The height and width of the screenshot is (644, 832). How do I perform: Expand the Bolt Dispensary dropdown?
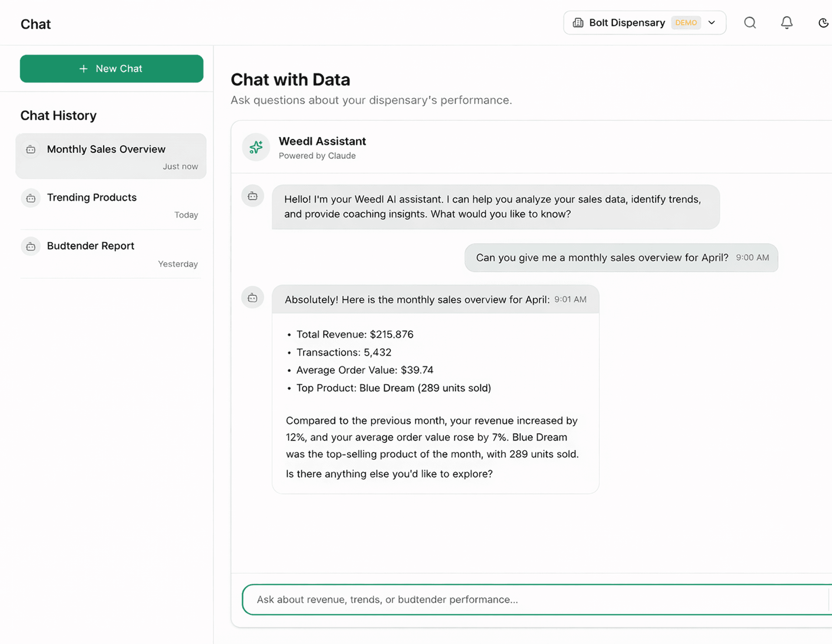click(x=712, y=22)
